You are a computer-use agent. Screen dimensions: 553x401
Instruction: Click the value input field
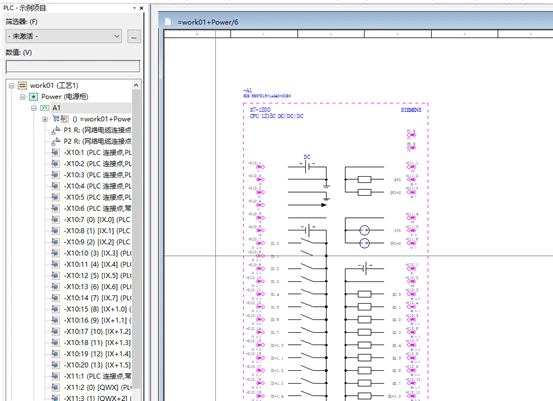pos(73,66)
